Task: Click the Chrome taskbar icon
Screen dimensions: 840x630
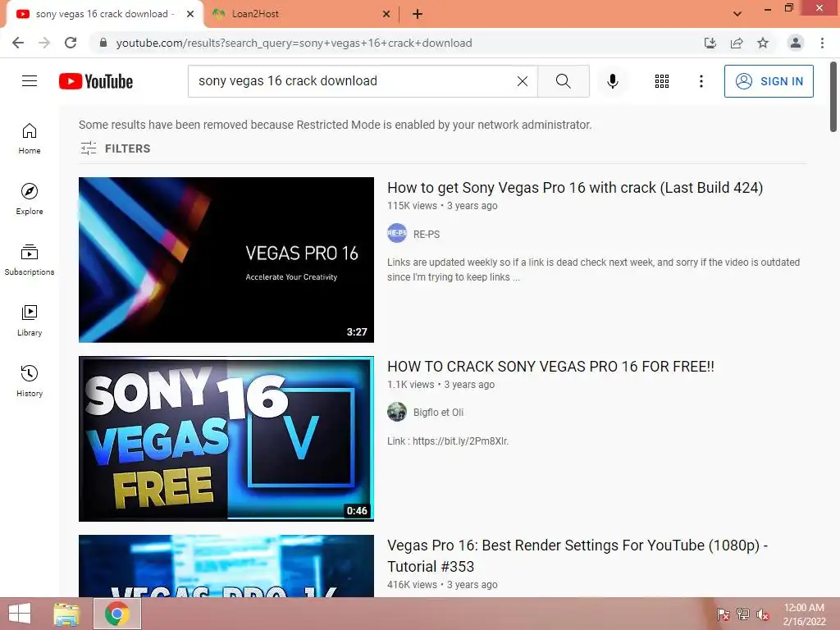Action: point(117,614)
